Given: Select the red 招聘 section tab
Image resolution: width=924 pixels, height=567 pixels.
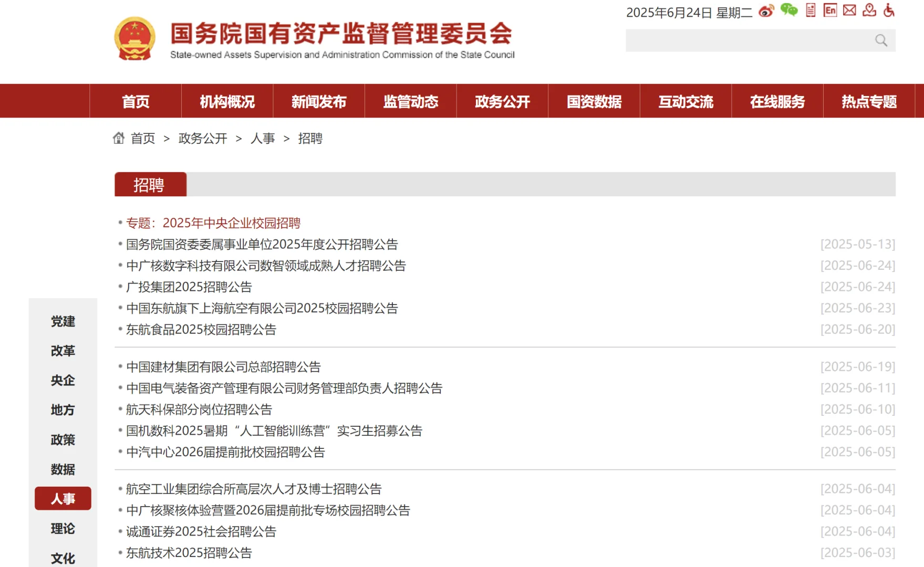Looking at the screenshot, I should tap(150, 184).
